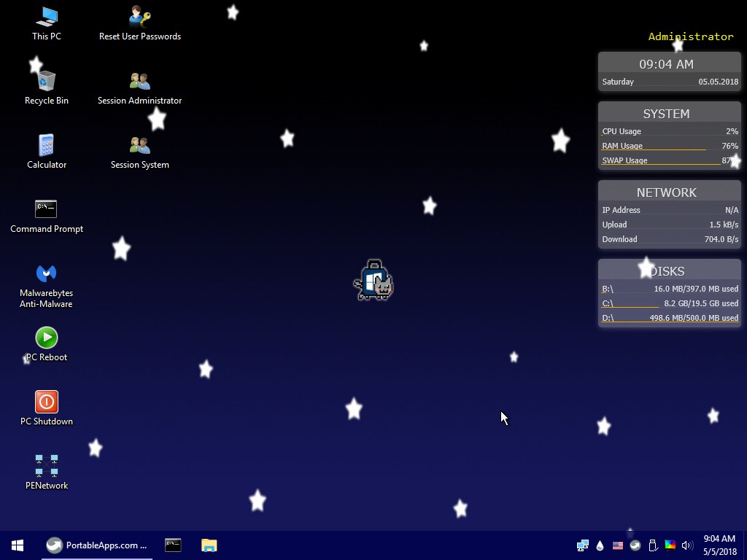The image size is (747, 560).
Task: Open the Command Prompt taskbar icon
Action: 173,545
